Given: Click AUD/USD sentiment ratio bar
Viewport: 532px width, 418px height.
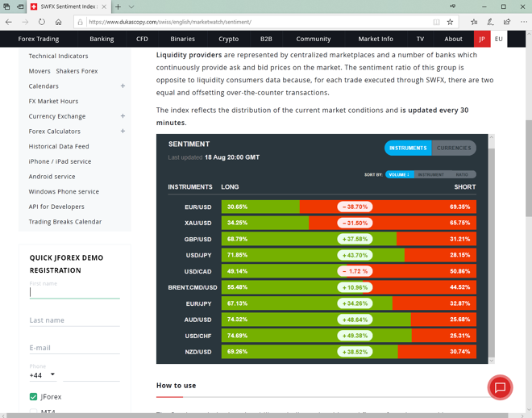Looking at the screenshot, I should pyautogui.click(x=349, y=320).
